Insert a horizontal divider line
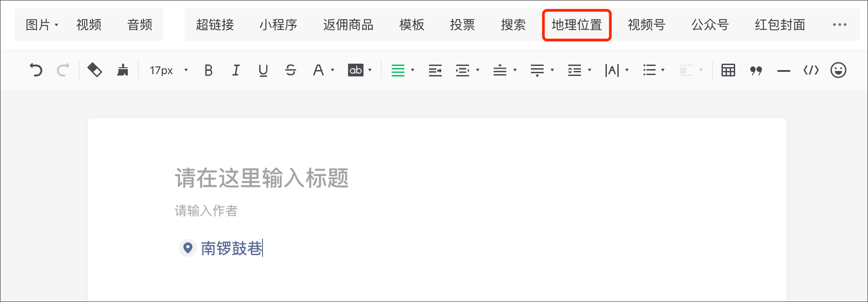 click(783, 71)
